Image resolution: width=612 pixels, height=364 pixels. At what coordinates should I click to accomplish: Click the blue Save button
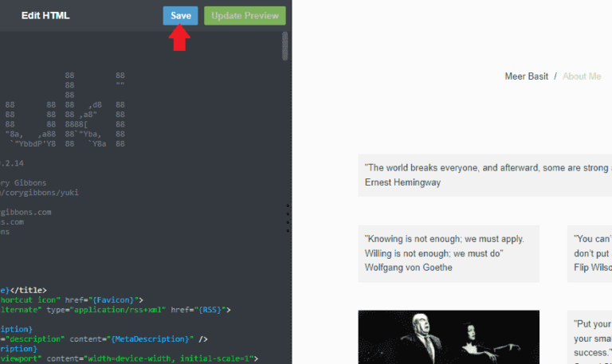point(180,16)
